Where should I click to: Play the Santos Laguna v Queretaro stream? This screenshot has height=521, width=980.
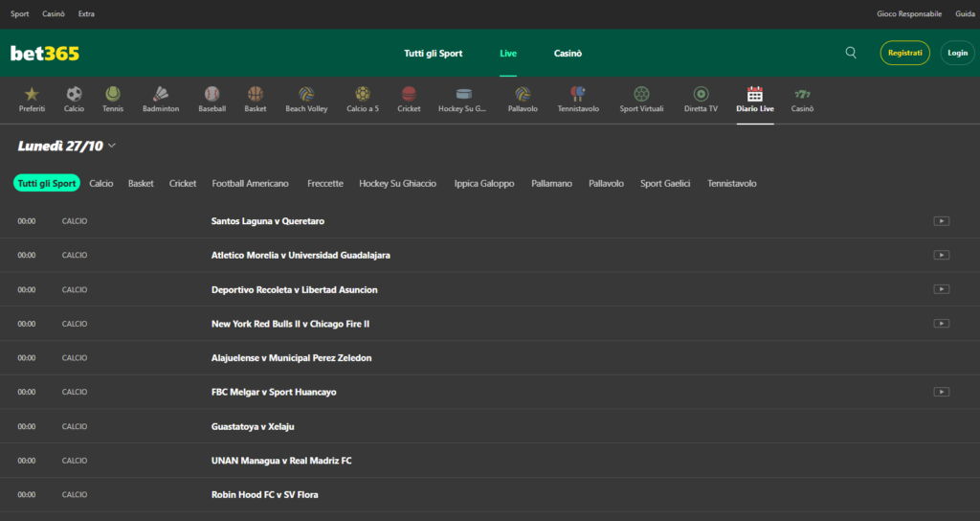(x=941, y=221)
